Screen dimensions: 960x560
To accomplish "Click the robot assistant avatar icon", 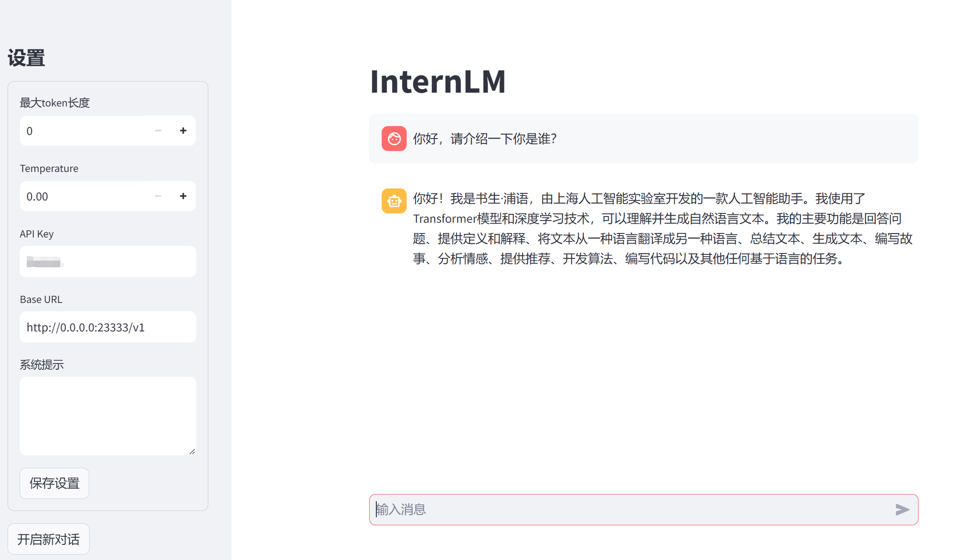I will (394, 201).
